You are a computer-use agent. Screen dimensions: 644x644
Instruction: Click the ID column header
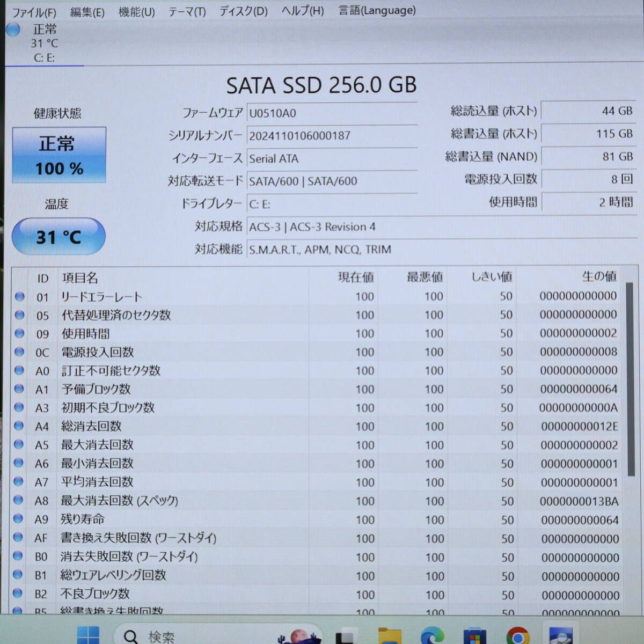coord(42,278)
